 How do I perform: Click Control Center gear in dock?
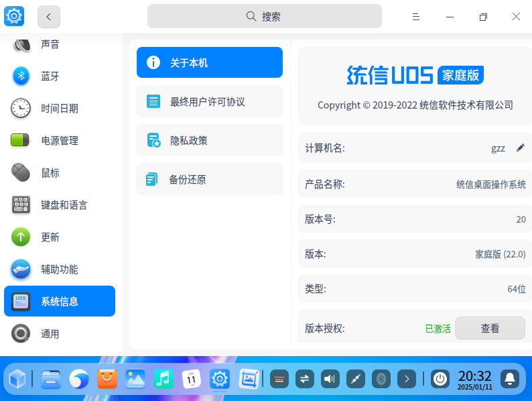pyautogui.click(x=220, y=379)
